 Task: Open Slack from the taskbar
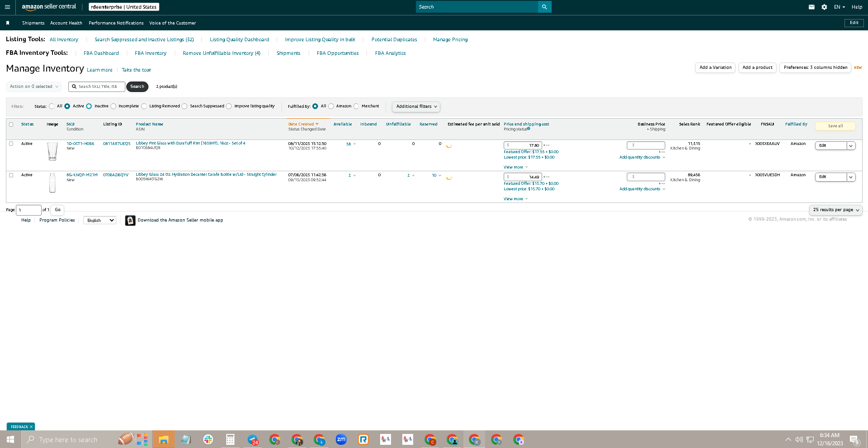[x=208, y=439]
